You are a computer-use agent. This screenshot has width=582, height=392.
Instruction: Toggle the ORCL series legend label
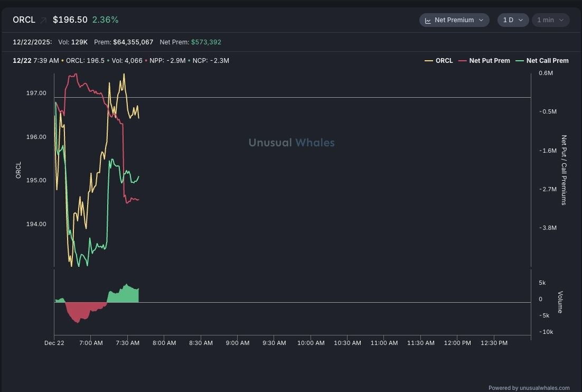[444, 61]
